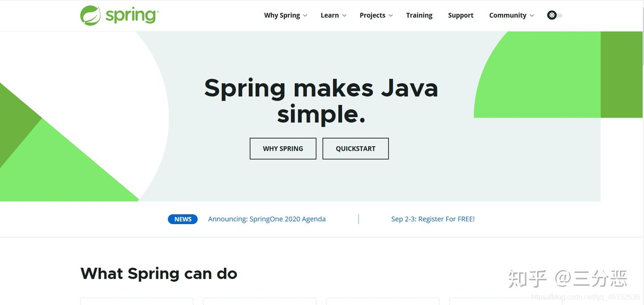Click the QUICKSTART button
Image resolution: width=644 pixels, height=305 pixels.
[x=356, y=148]
